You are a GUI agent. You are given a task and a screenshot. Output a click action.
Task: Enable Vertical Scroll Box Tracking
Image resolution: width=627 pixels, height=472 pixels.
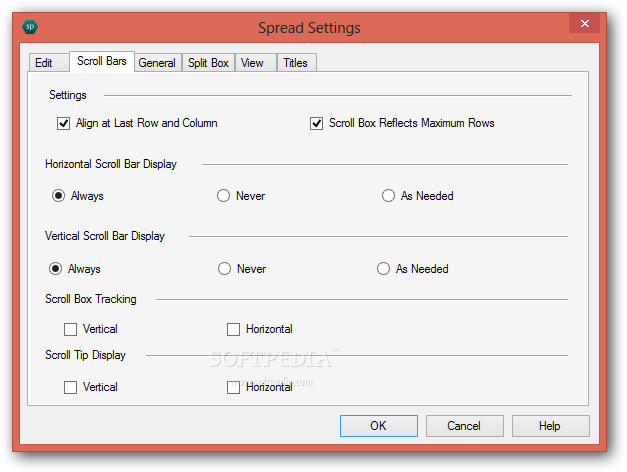(x=70, y=329)
